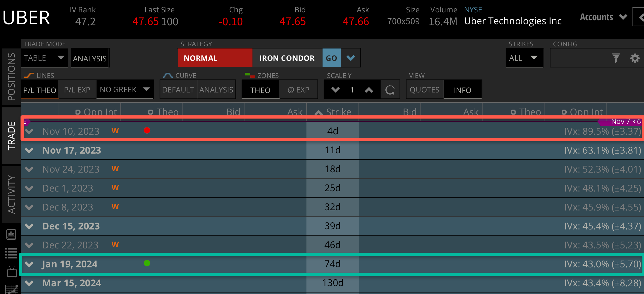
Task: Open the news chart icon in sidebar
Action: pos(11,234)
